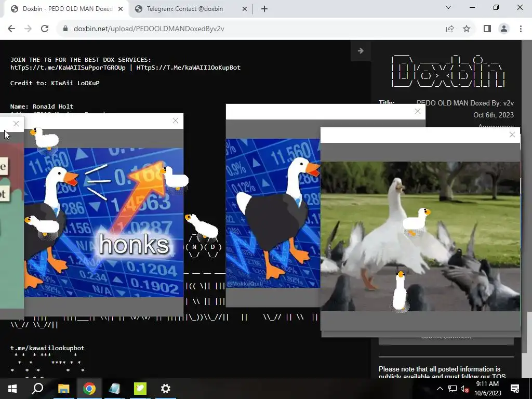The width and height of the screenshot is (532, 399).
Task: Click the muted volume tray icon
Action: (464, 389)
